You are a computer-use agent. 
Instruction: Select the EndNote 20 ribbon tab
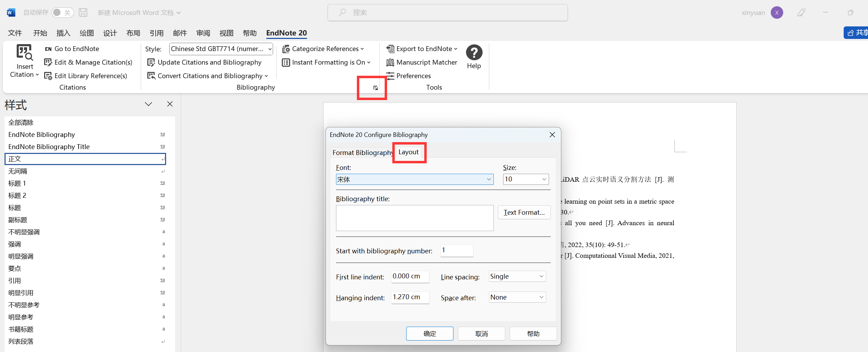pyautogui.click(x=286, y=33)
